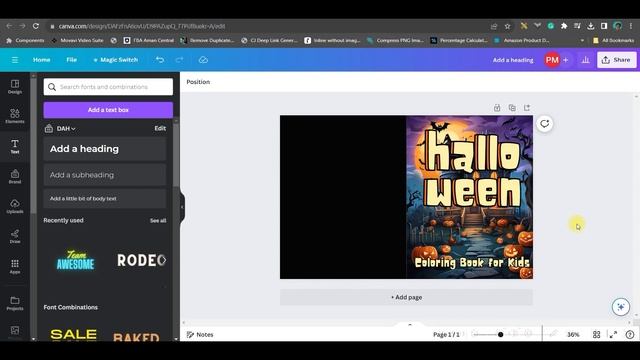Select the halloween title text on canvas

tap(473, 169)
